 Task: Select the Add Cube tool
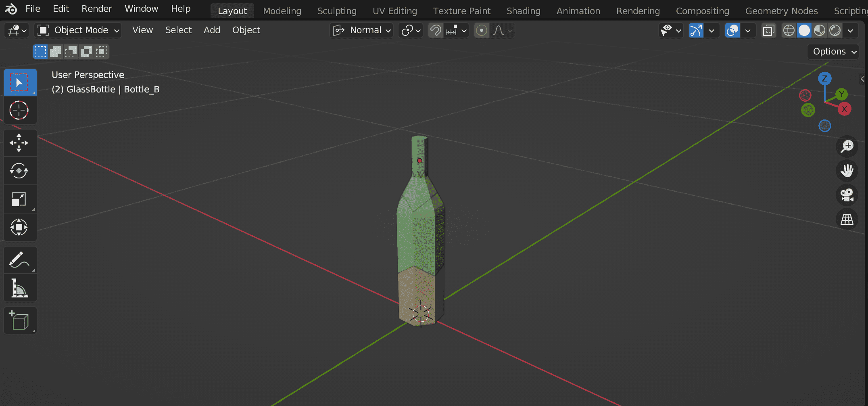pyautogui.click(x=20, y=320)
